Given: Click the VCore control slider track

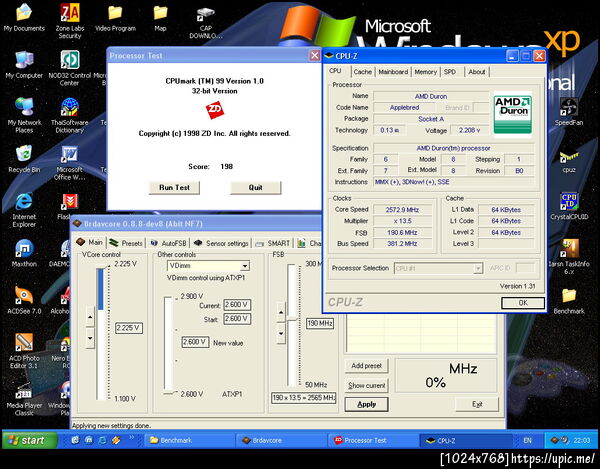Looking at the screenshot, I should click(x=101, y=333).
